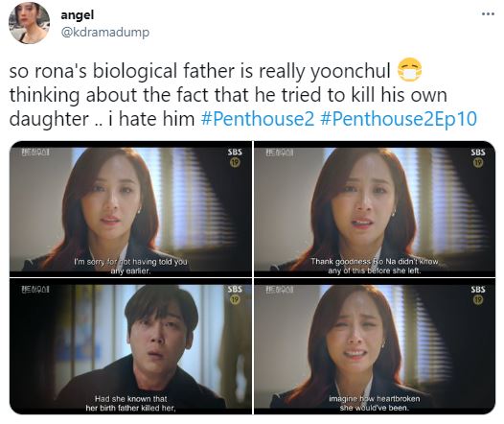Open the top-right image 'Thank goodness Ro Na didn't know'
504x424 pixels.
(x=375, y=209)
